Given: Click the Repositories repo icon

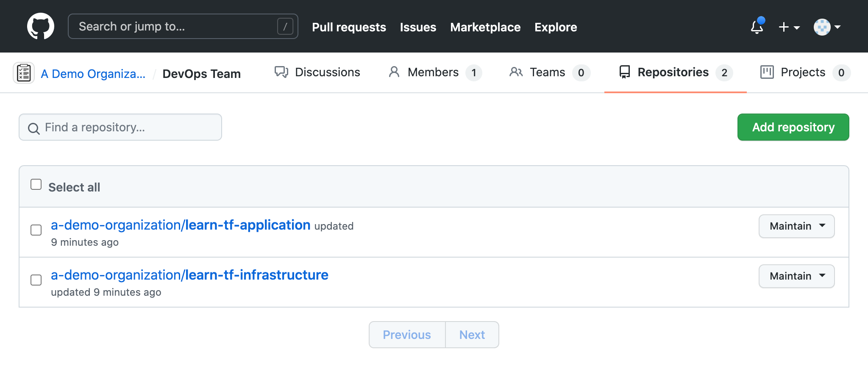Looking at the screenshot, I should pyautogui.click(x=625, y=72).
